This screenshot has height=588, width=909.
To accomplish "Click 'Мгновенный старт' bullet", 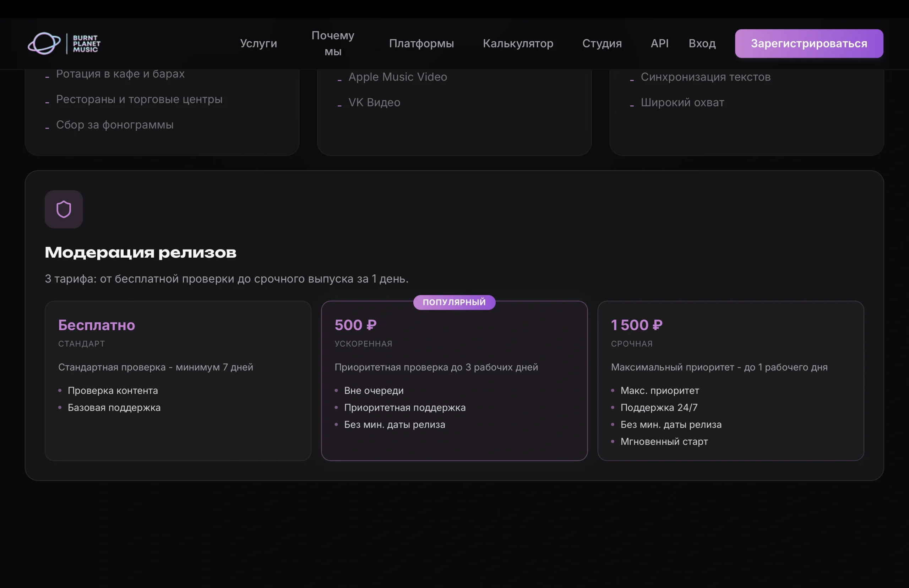I will (x=664, y=441).
